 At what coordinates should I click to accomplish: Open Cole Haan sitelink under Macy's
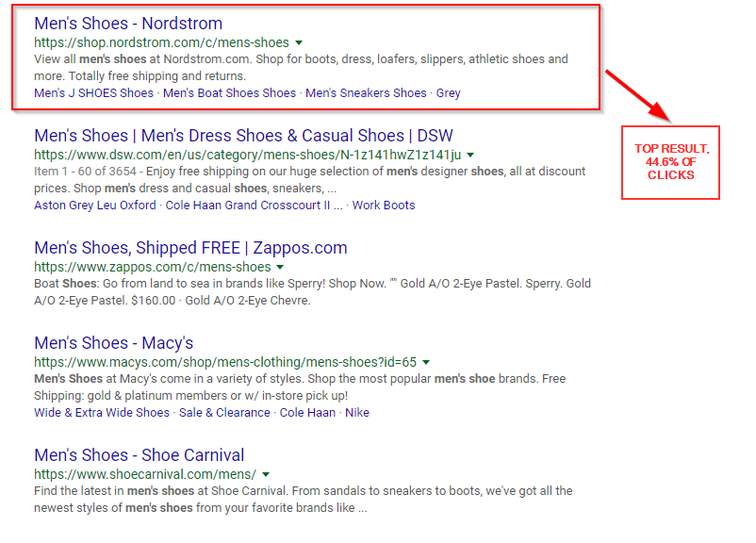point(307,413)
